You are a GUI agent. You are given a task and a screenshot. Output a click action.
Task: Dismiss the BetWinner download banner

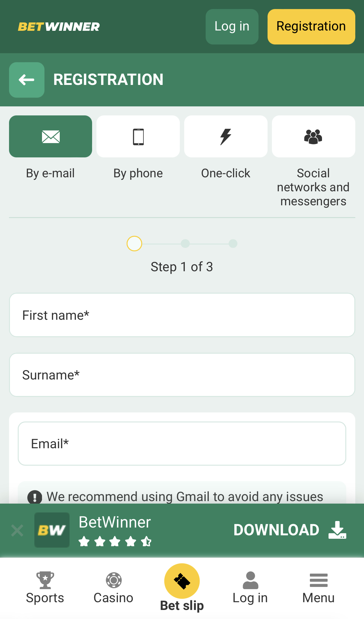click(17, 530)
